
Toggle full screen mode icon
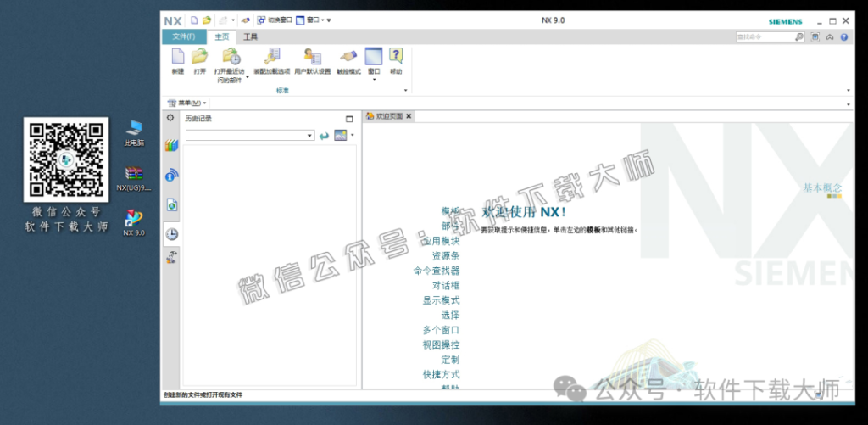[815, 36]
